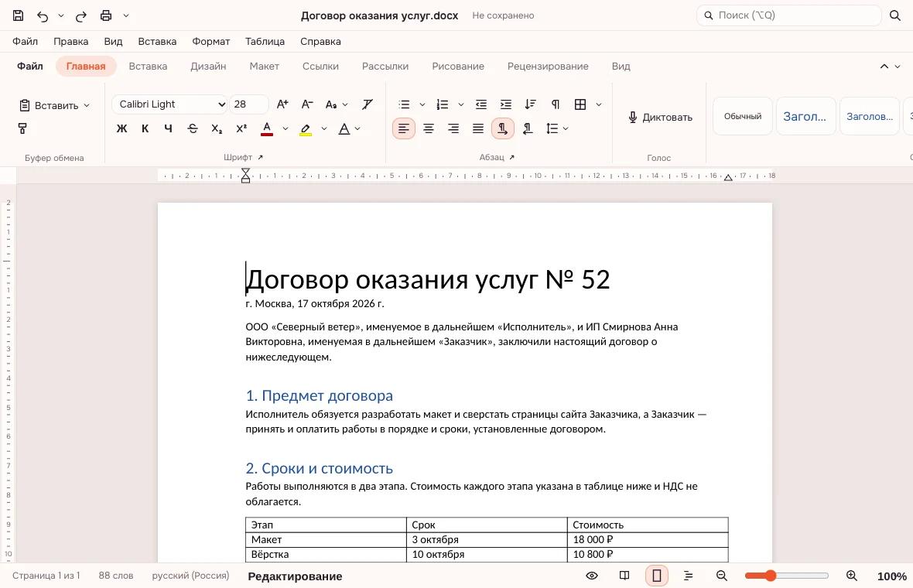This screenshot has width=913, height=588.
Task: Print the document with printer icon
Action: coord(106,15)
